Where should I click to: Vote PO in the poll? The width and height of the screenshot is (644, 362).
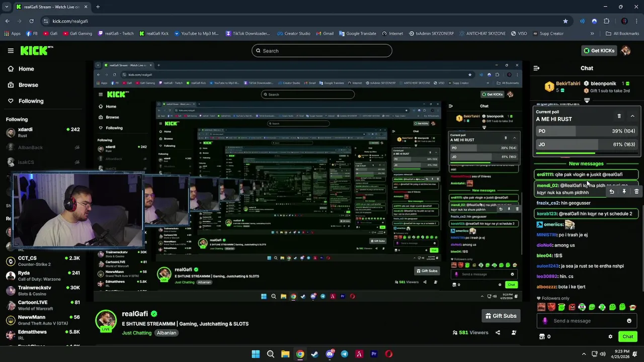pyautogui.click(x=587, y=131)
